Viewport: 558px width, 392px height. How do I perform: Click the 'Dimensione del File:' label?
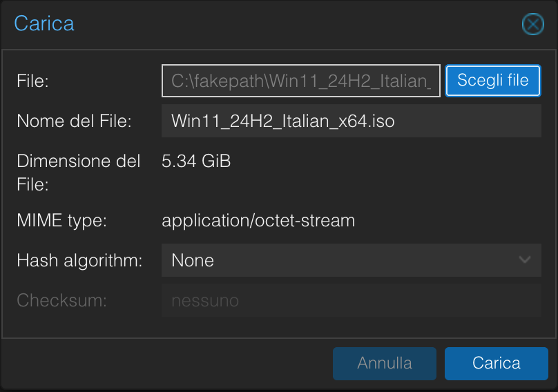pyautogui.click(x=78, y=173)
